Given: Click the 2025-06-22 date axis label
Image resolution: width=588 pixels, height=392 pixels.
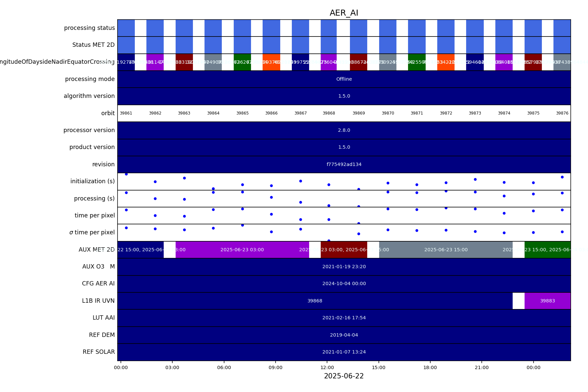Looking at the screenshot, I should (x=344, y=376).
